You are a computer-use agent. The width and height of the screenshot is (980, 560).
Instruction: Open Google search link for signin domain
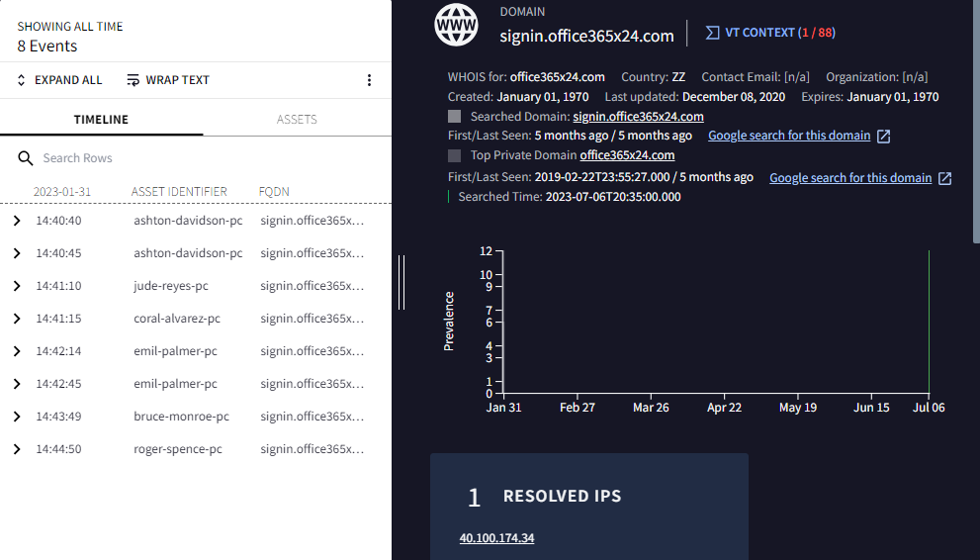click(x=789, y=136)
